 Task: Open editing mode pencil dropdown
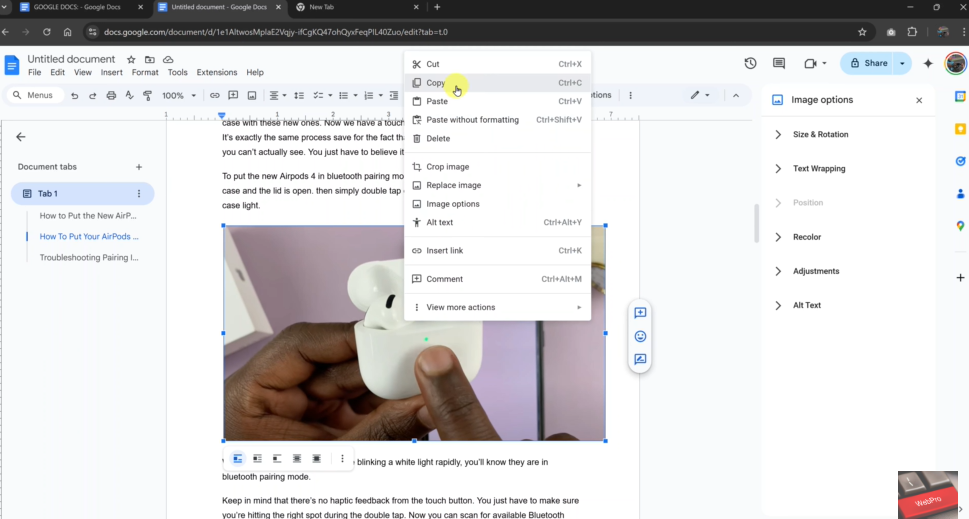(700, 96)
